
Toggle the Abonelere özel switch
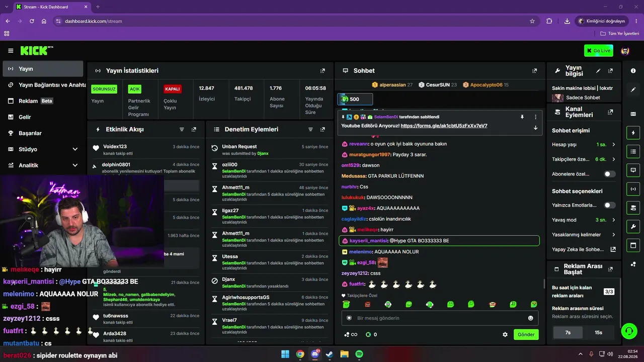click(610, 174)
